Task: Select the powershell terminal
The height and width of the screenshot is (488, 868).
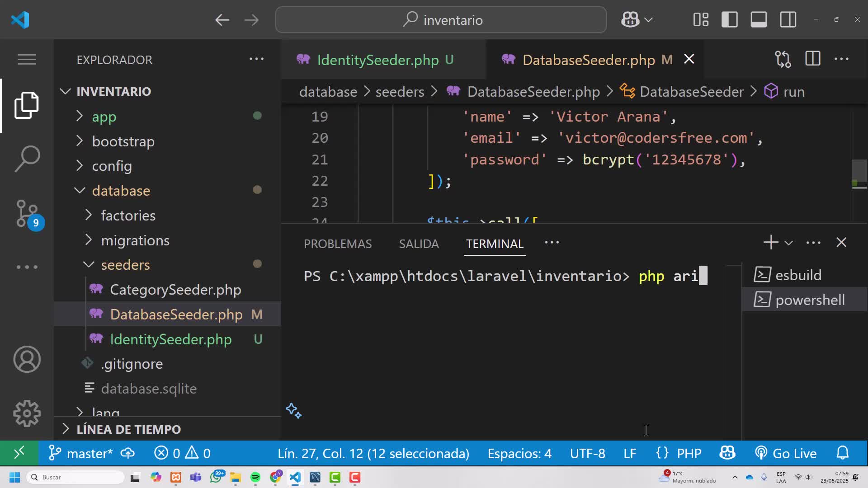Action: coord(805,300)
